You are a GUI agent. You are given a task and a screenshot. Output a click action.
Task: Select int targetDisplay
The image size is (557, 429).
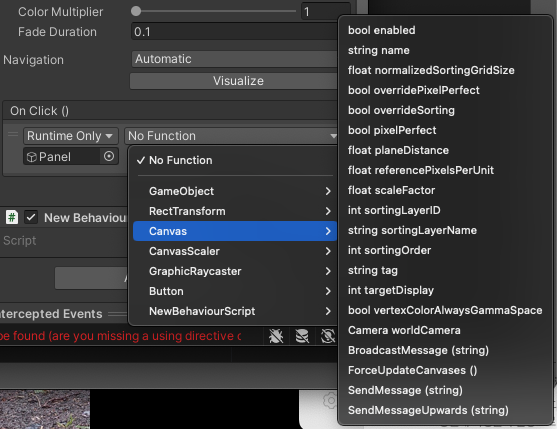(445, 290)
